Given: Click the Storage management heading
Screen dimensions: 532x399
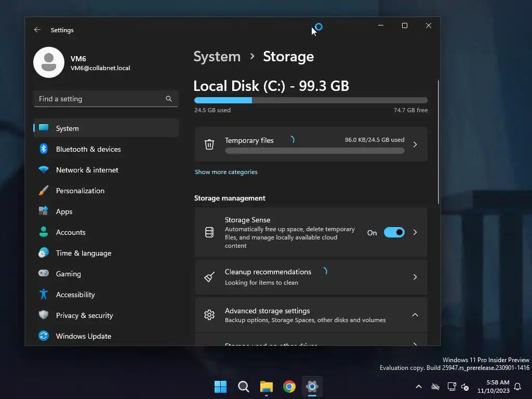Looking at the screenshot, I should pyautogui.click(x=230, y=198).
